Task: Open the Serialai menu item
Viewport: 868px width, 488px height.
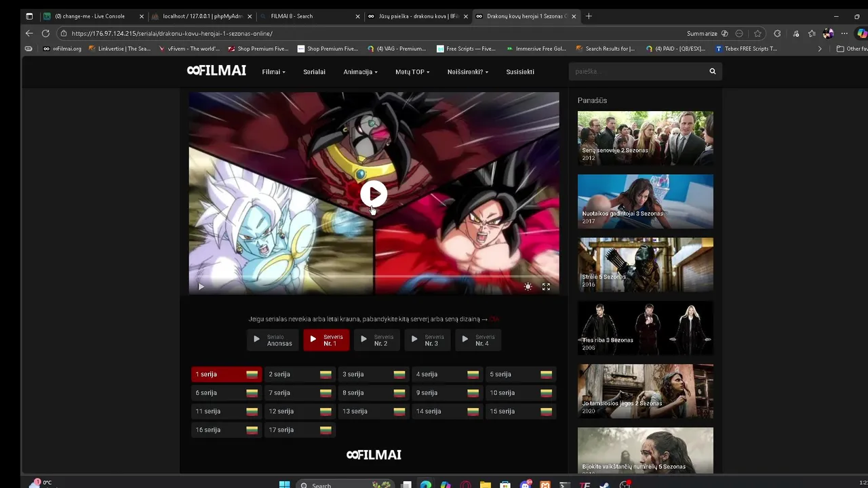Action: click(314, 72)
